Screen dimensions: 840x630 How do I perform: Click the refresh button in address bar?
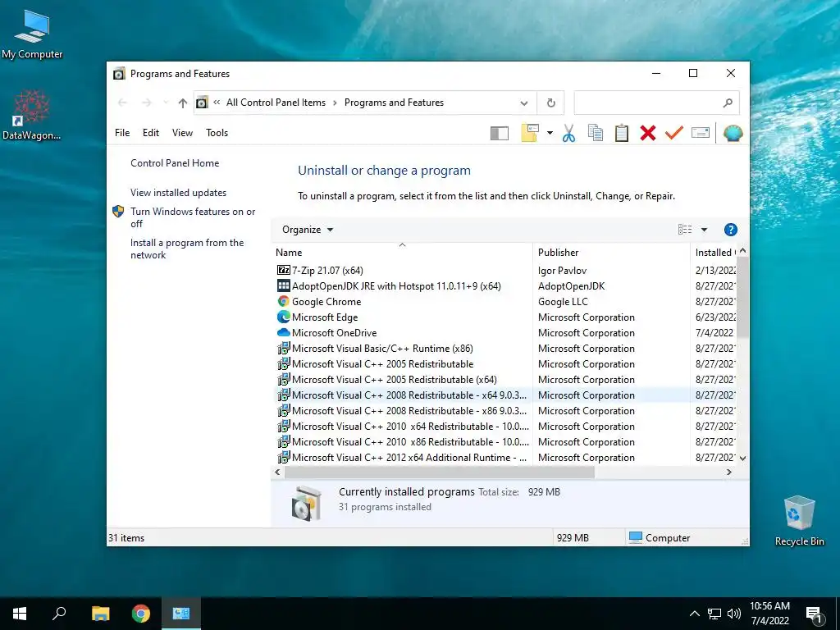click(x=550, y=103)
